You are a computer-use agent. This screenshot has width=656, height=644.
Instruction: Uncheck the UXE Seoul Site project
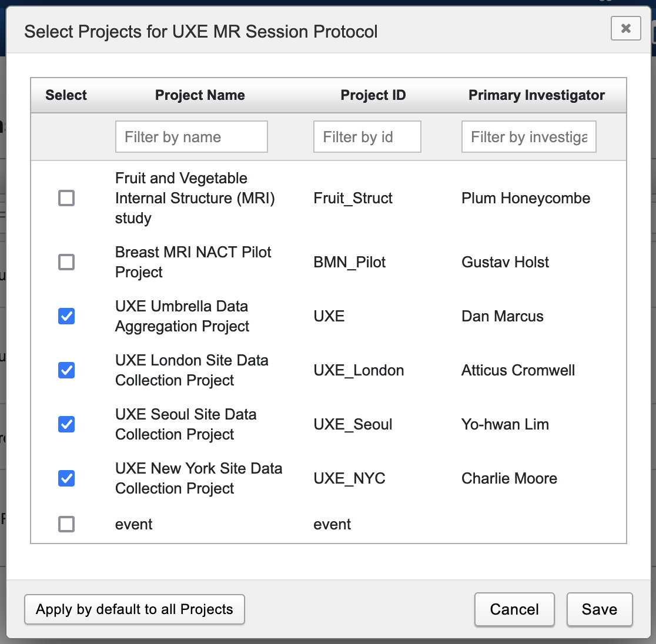66,424
